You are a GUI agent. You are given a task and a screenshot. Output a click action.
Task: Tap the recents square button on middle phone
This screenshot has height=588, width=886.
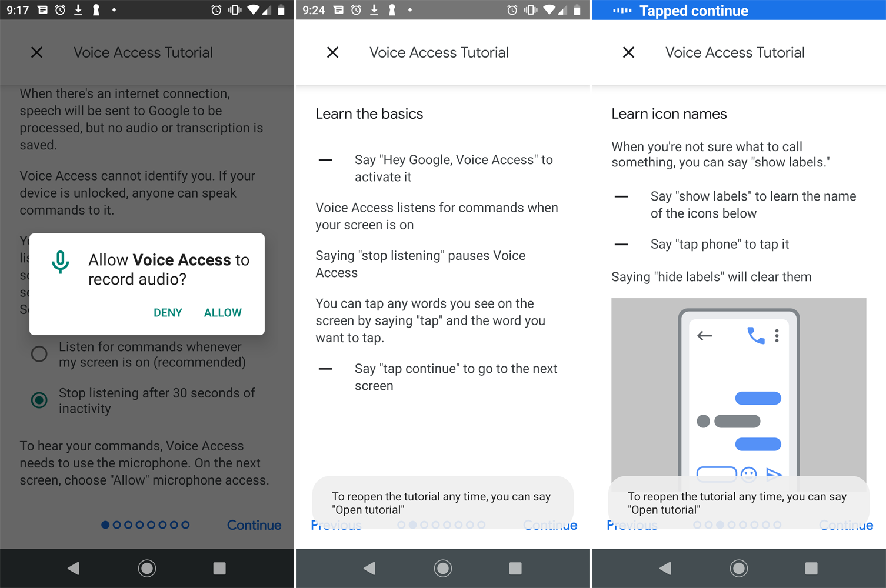click(515, 568)
